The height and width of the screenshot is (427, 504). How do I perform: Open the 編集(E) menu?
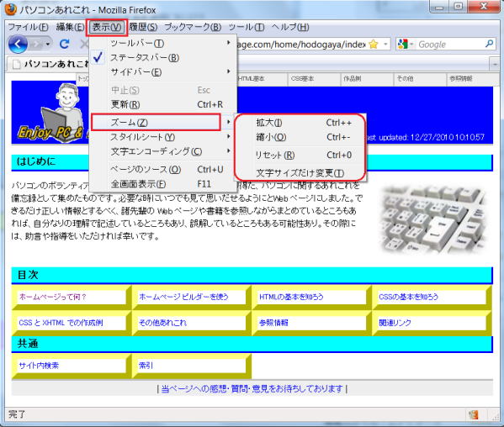point(70,27)
